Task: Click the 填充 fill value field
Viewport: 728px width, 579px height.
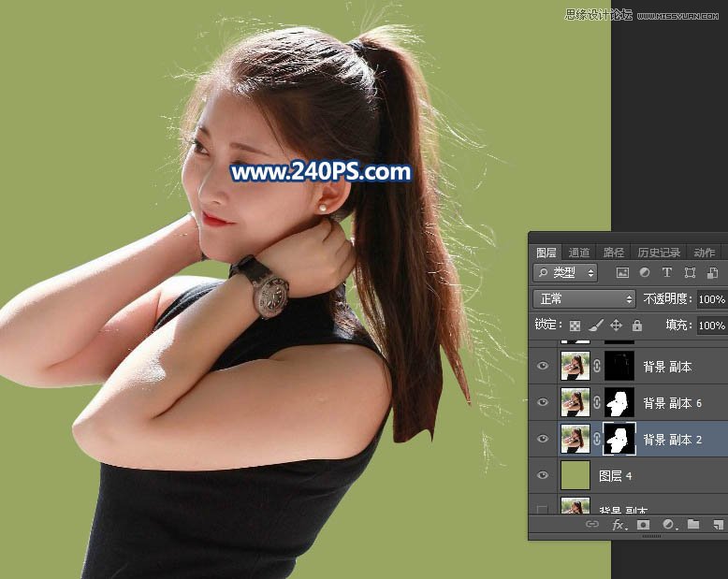Action: coord(712,326)
